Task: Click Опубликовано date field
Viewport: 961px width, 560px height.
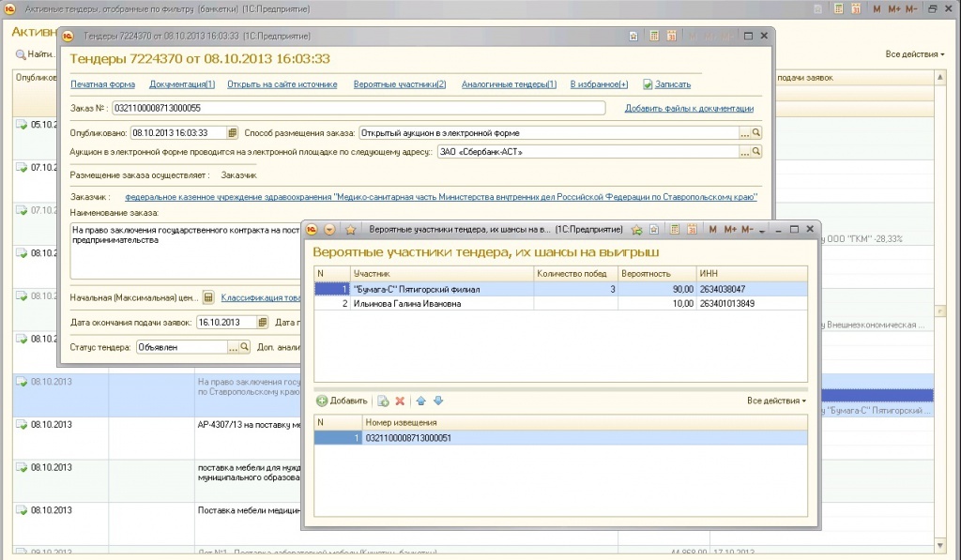Action: click(x=178, y=133)
